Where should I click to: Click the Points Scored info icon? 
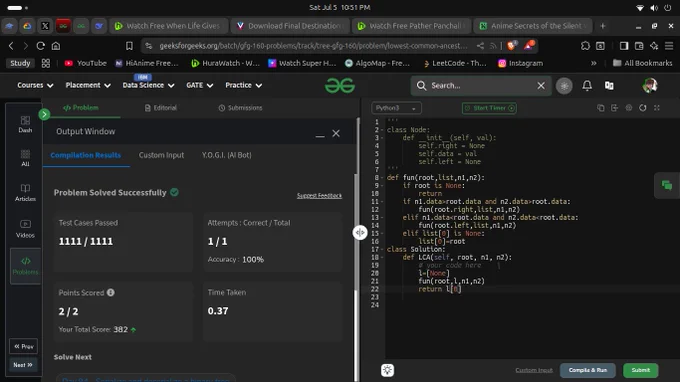point(111,293)
